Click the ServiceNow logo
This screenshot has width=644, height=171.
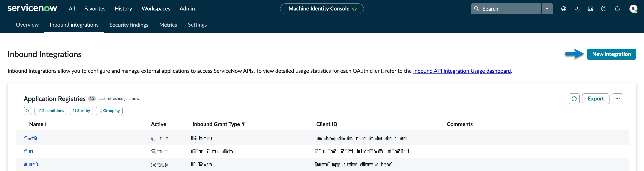(x=32, y=8)
